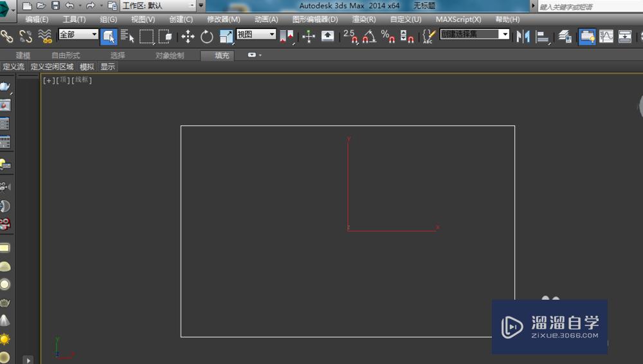Screen dimensions: 643x364
Task: Toggle the 2.5 Snaps button
Action: (350, 37)
